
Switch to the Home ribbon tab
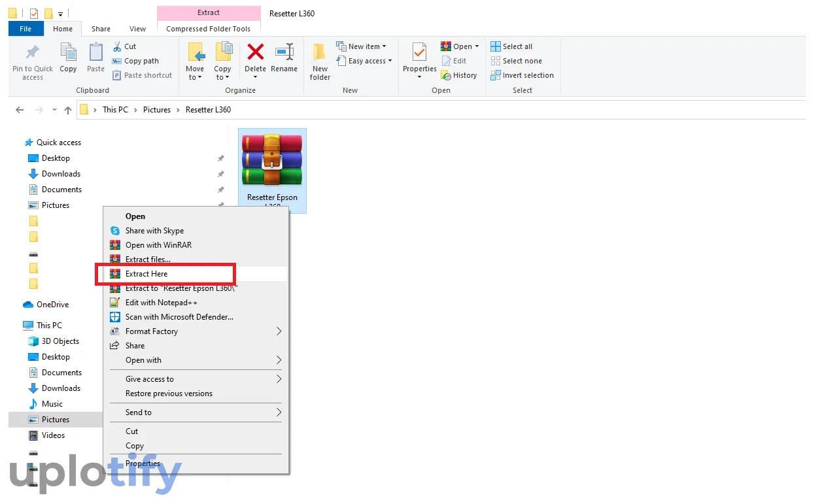coord(63,29)
